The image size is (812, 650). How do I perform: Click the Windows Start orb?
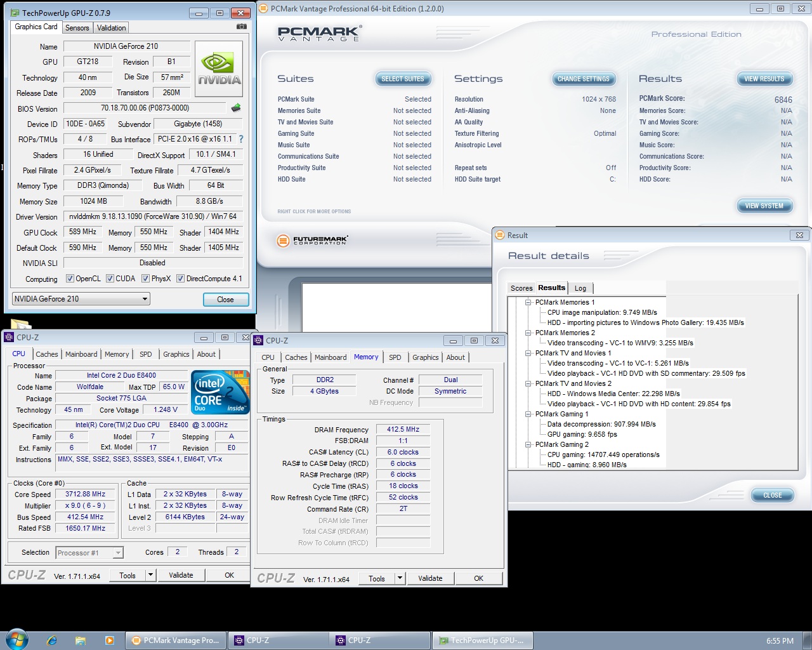pos(16,640)
